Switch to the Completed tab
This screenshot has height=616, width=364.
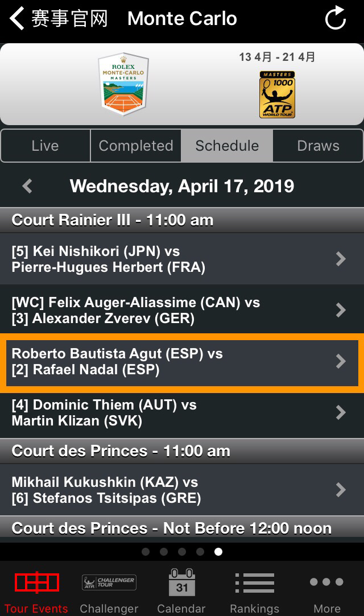(x=136, y=146)
